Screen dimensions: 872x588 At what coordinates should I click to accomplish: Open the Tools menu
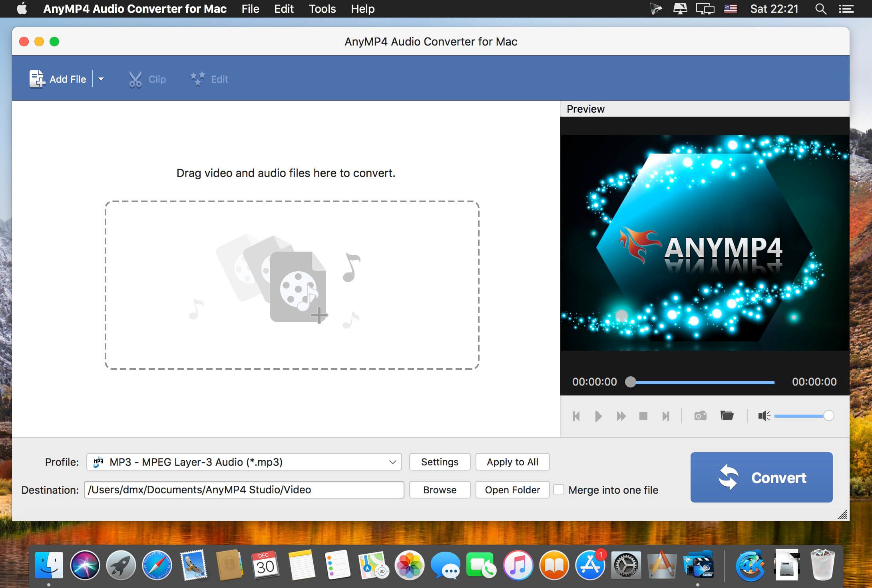click(x=321, y=9)
